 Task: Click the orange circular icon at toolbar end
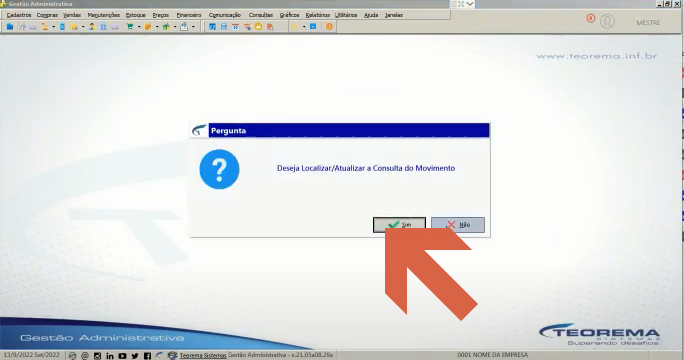(329, 27)
